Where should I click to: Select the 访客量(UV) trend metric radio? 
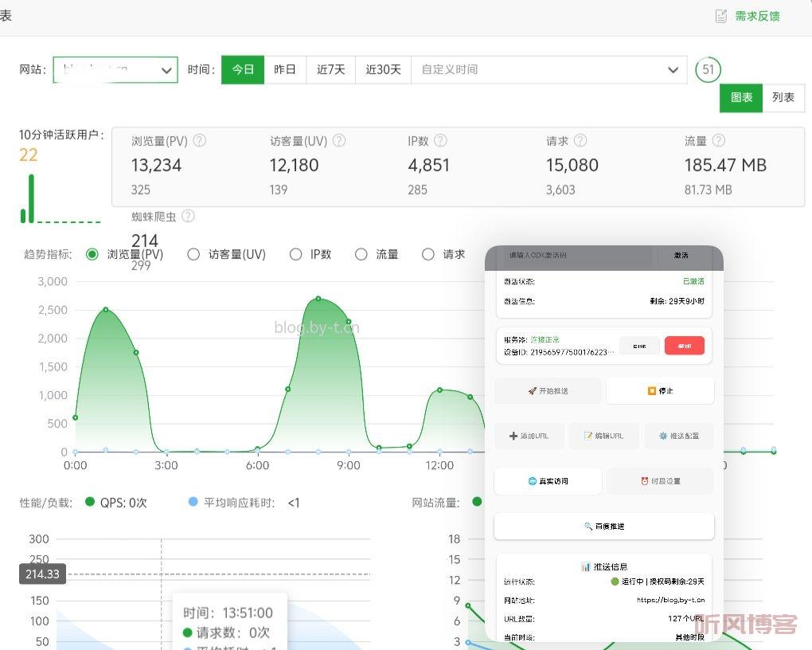[193, 254]
